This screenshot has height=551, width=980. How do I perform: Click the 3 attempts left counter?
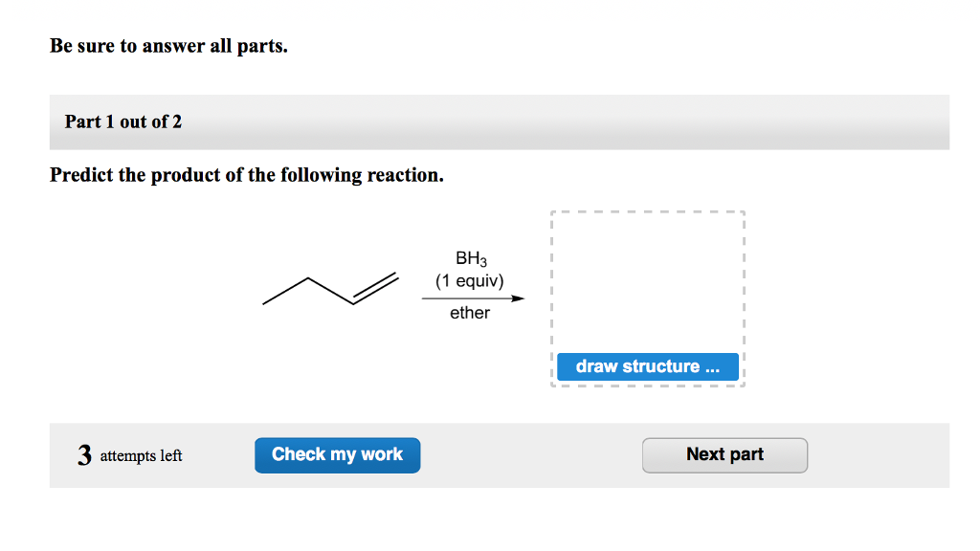click(131, 455)
